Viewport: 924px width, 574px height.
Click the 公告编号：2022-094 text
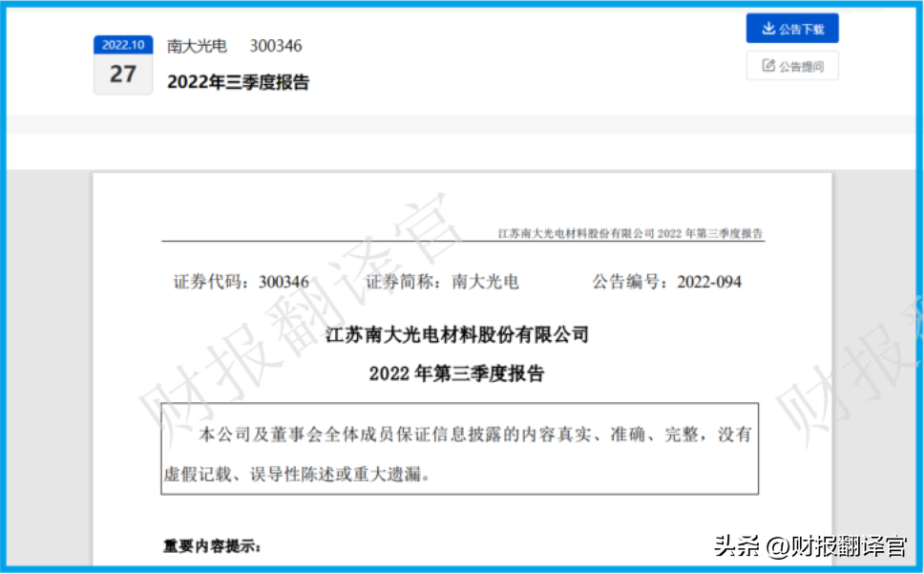666,282
